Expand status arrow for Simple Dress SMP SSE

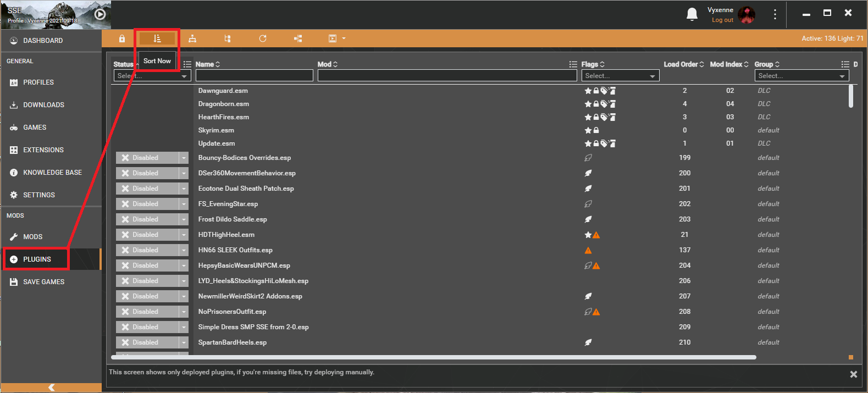[184, 327]
